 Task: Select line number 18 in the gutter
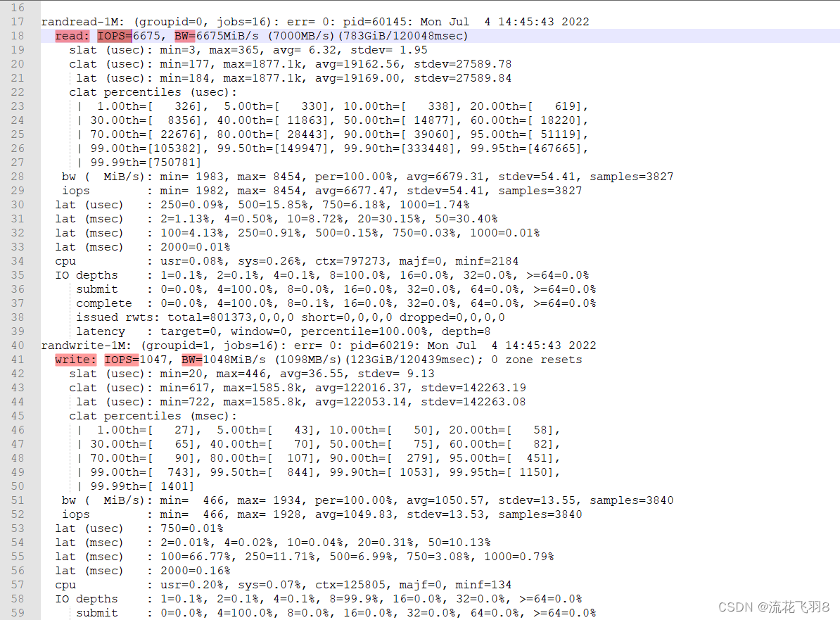coord(18,35)
